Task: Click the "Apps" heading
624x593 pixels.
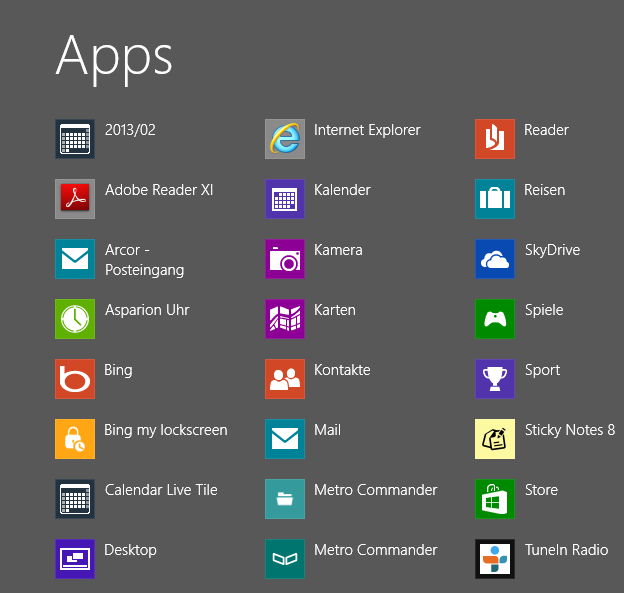Action: (x=114, y=59)
